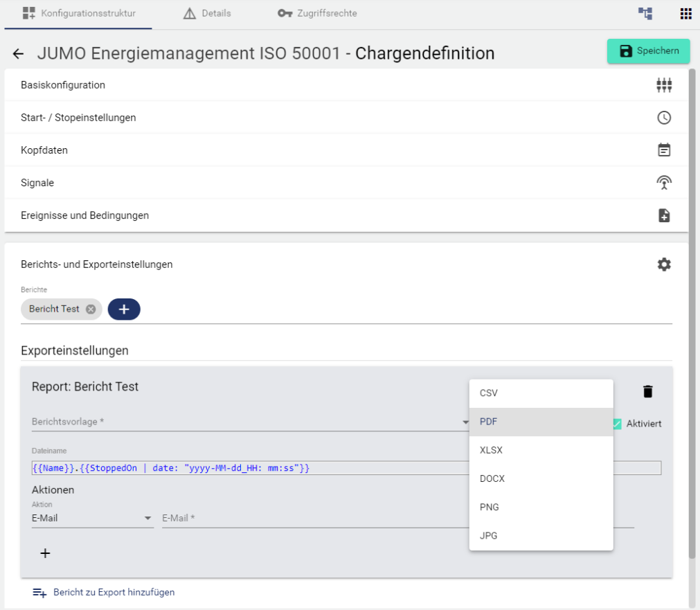Switch to the Details tab

(207, 14)
